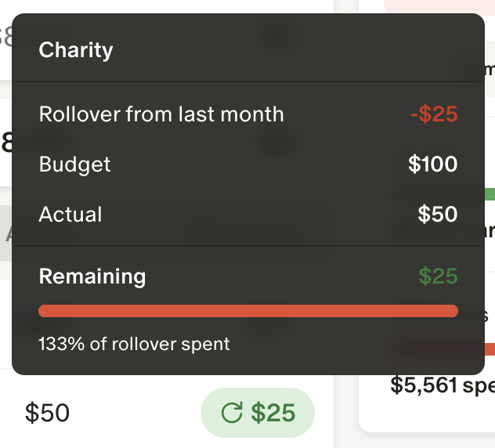495x448 pixels.
Task: Click the red rollover progress bar
Action: [248, 312]
